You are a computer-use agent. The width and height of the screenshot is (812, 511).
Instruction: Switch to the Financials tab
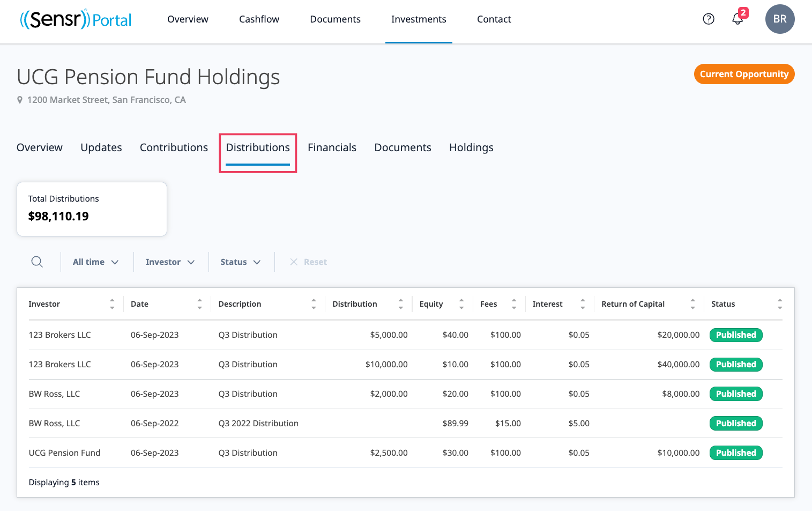coord(332,147)
